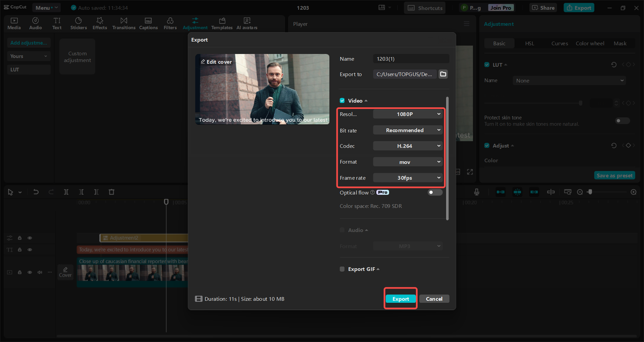Open the Resolution dropdown showing 1080P
The width and height of the screenshot is (644, 342).
pyautogui.click(x=408, y=114)
